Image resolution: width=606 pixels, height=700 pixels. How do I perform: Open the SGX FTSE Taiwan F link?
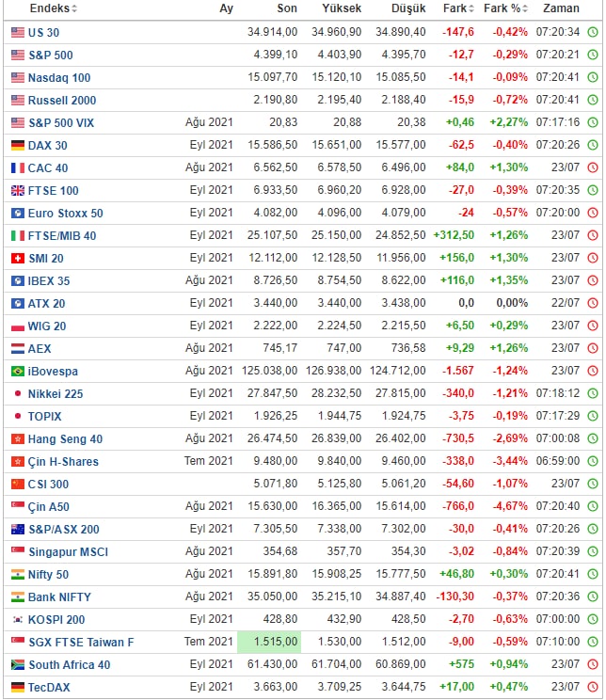[81, 642]
